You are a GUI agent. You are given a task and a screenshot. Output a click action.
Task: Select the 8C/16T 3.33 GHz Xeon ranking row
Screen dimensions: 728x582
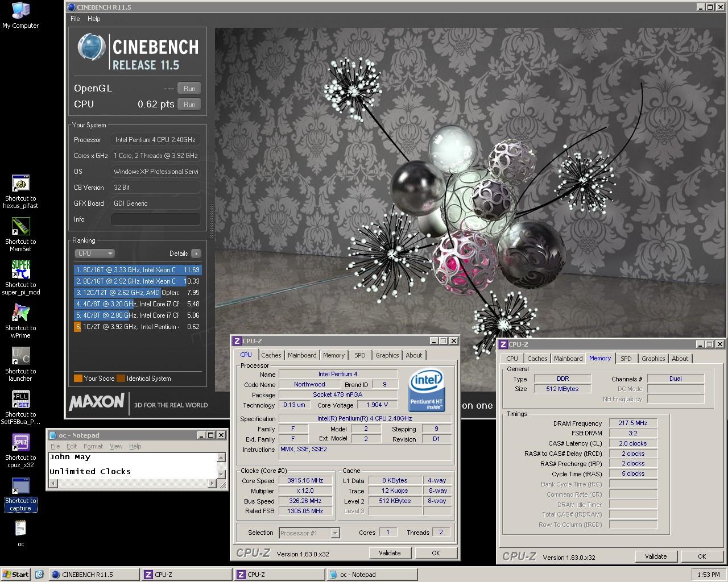(x=138, y=270)
